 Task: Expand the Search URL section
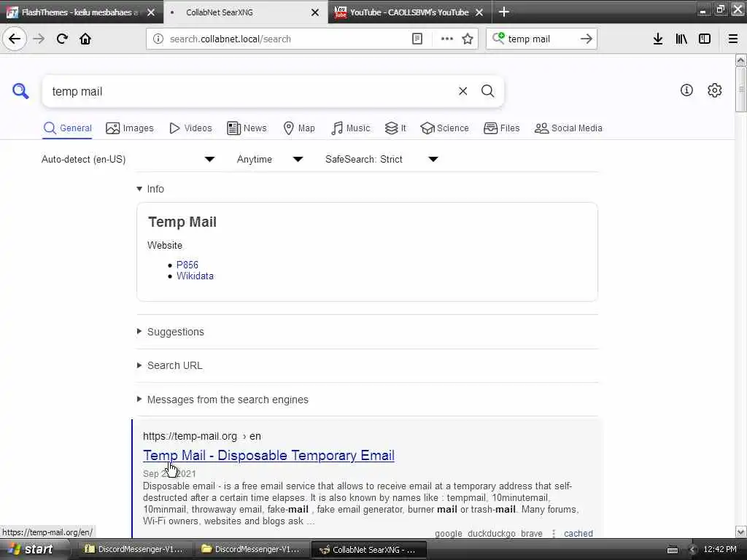coord(169,366)
